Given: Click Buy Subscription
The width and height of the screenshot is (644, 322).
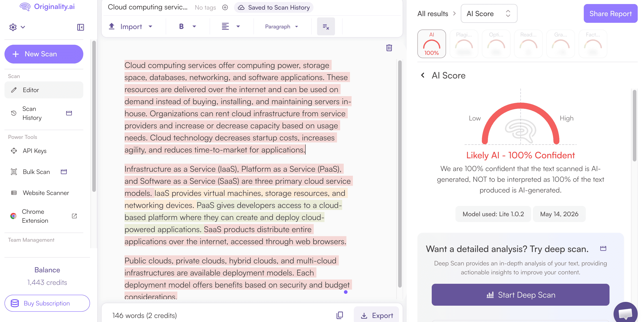Looking at the screenshot, I should [47, 303].
